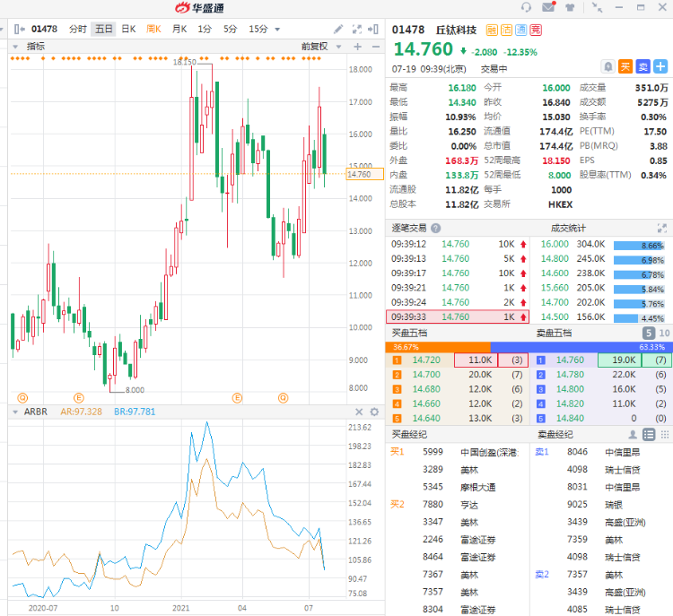Switch to 五日 five-day chart tab
673x616 pixels.
(x=103, y=30)
